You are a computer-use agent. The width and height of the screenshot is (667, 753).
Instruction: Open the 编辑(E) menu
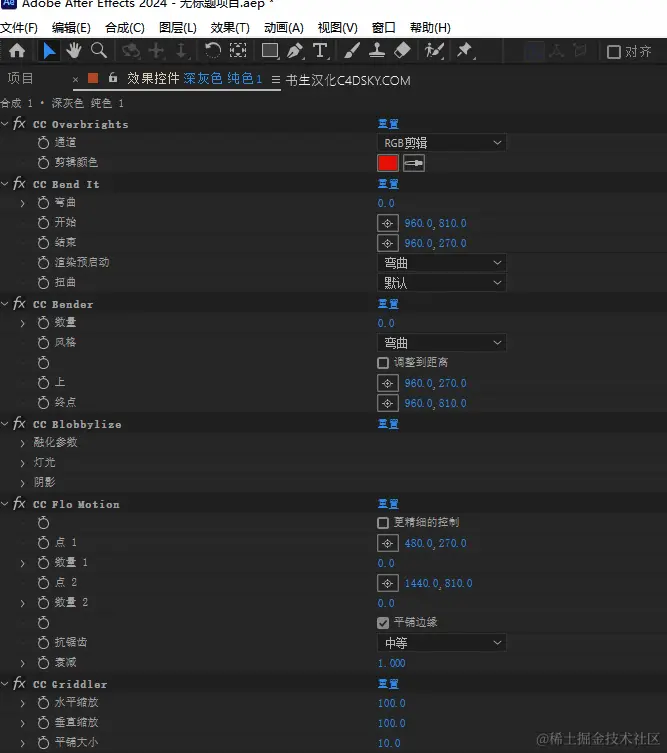(x=71, y=28)
